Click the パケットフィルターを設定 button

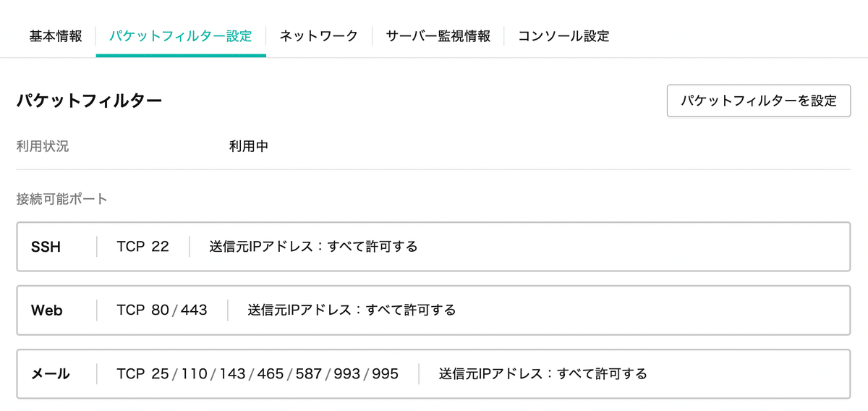[x=759, y=101]
